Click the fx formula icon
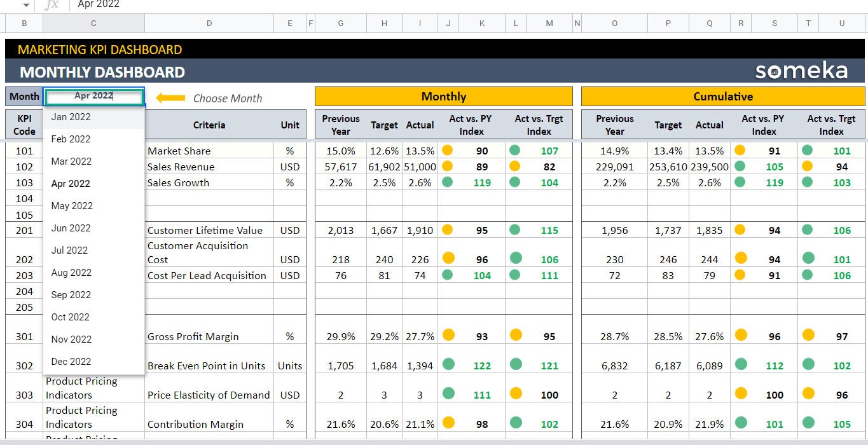The image size is (868, 445). pos(53,5)
